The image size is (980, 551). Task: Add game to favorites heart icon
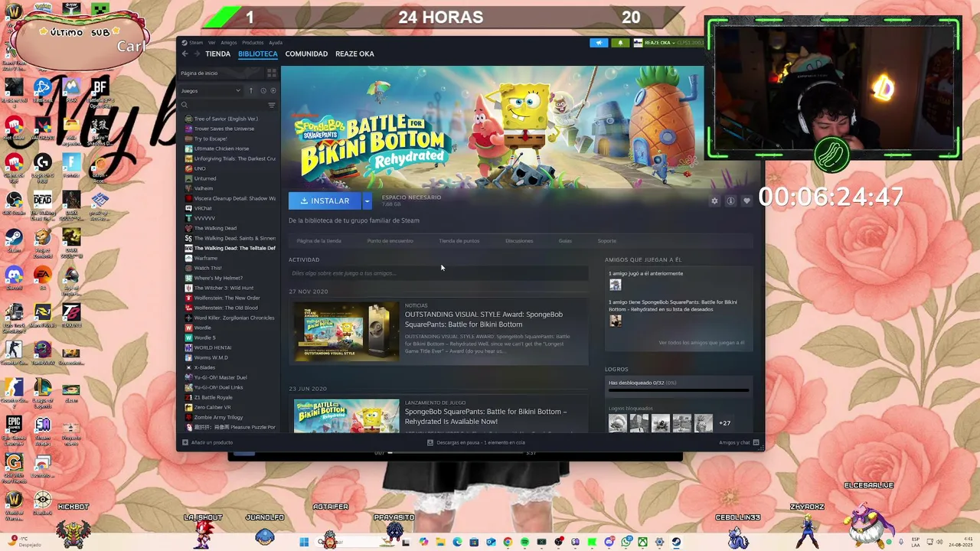pyautogui.click(x=746, y=201)
